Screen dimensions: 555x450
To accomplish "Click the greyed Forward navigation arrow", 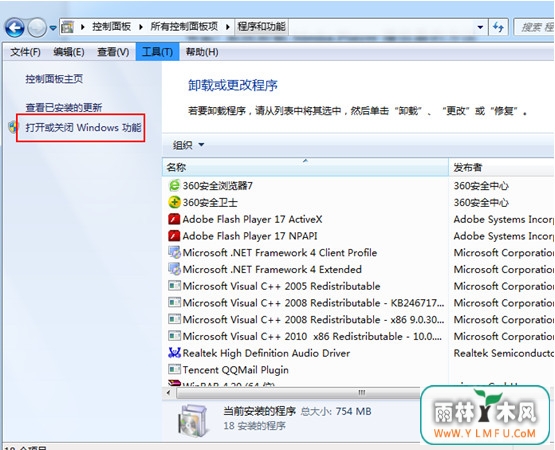I will click(x=37, y=27).
